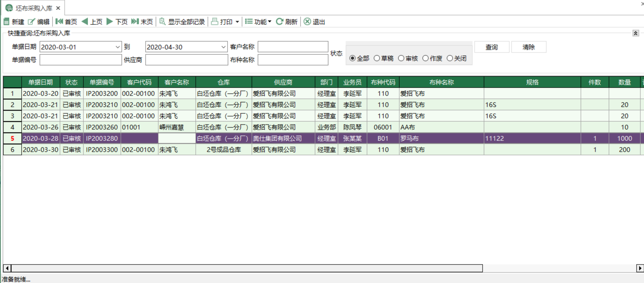Go to first page 首页

click(x=66, y=22)
